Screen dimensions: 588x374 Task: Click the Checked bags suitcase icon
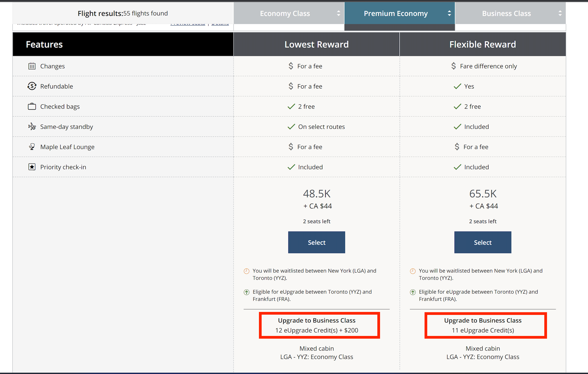point(32,107)
